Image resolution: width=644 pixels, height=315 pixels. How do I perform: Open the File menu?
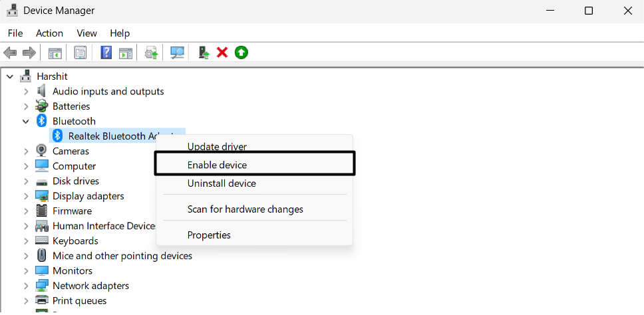pyautogui.click(x=15, y=33)
